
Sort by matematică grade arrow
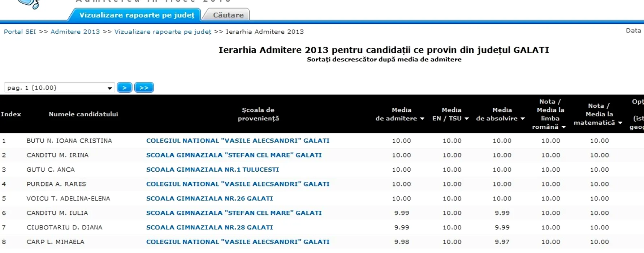(620, 123)
